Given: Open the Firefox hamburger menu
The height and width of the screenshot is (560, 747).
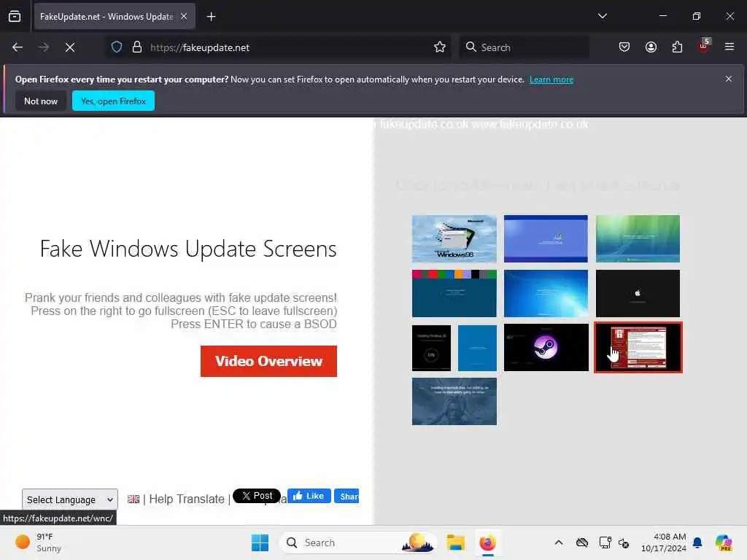Looking at the screenshot, I should coord(729,47).
